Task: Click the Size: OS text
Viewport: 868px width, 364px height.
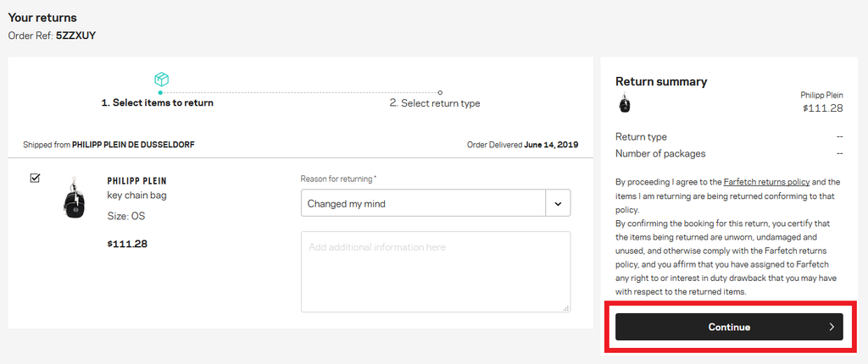Action: click(x=126, y=216)
